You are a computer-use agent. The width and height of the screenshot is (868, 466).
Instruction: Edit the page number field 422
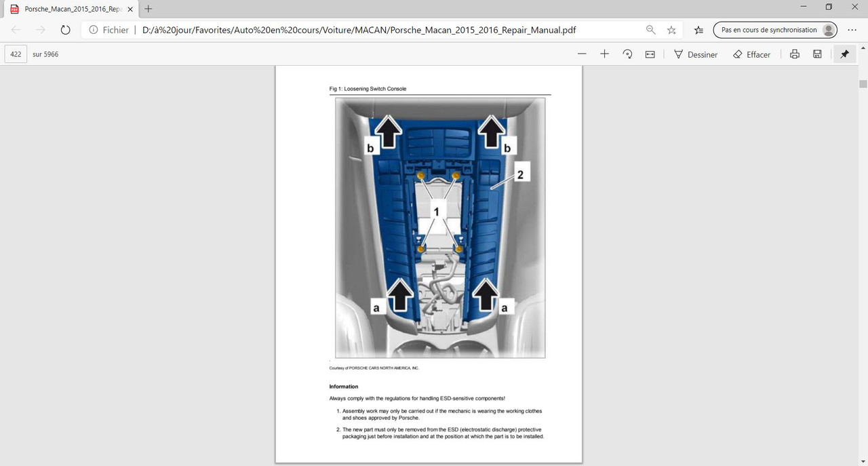tap(16, 54)
